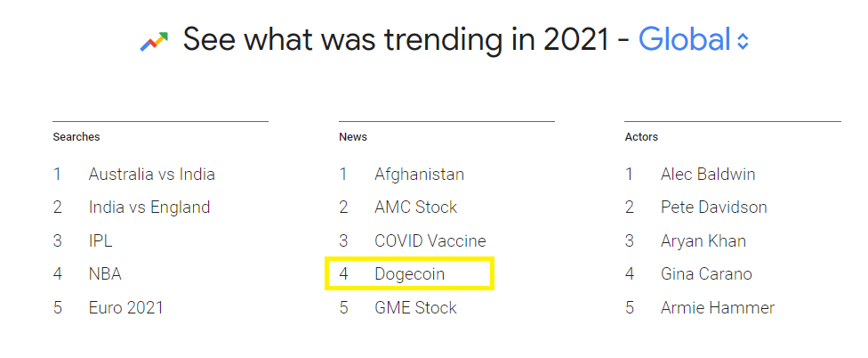This screenshot has width=868, height=358.
Task: Click the IPL search entry
Action: pos(100,240)
